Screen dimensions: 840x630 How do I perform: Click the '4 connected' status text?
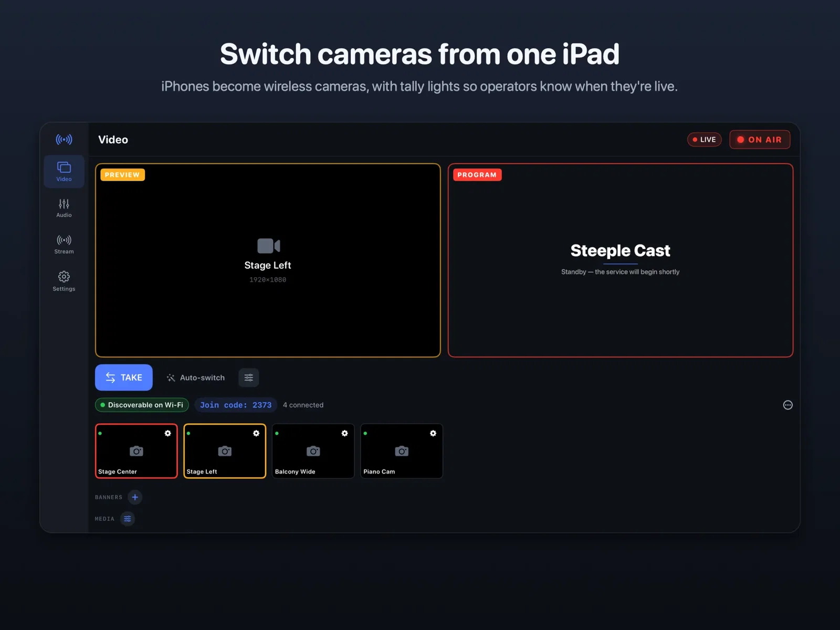(x=303, y=405)
